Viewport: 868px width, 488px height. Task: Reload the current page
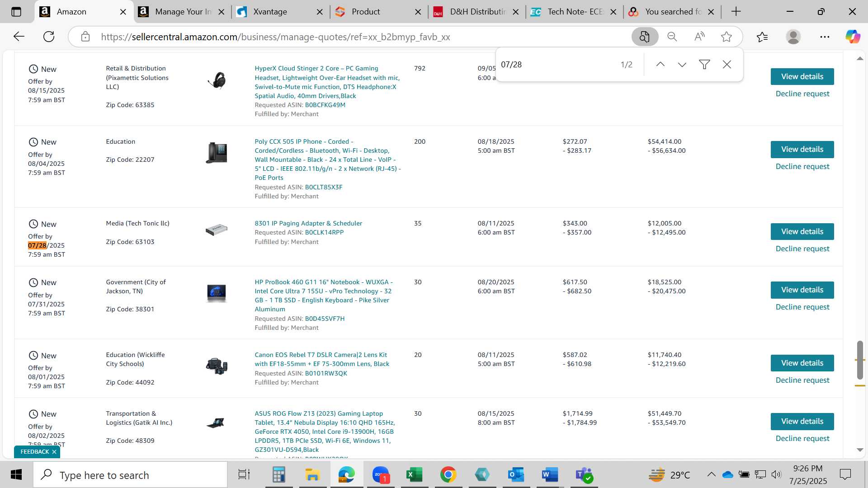(49, 37)
